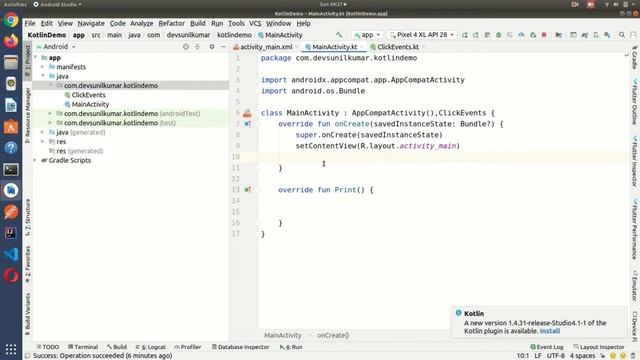Open the Logcat tool window
Image resolution: width=640 pixels, height=360 pixels.
click(151, 347)
